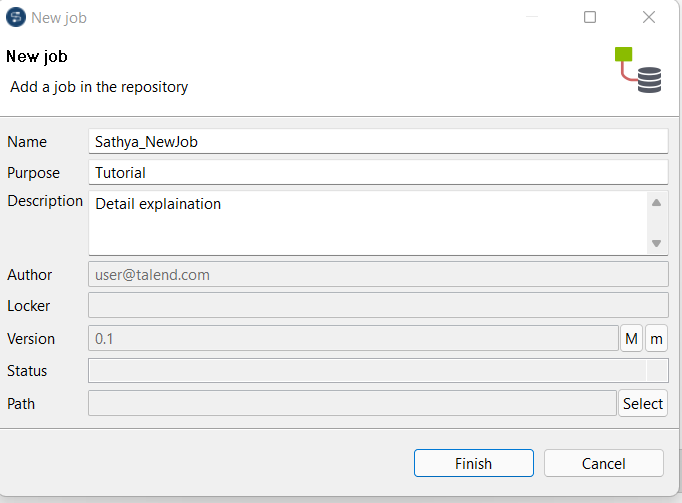Click Finish to create the job
Screen dimensions: 682x503
coord(473,463)
